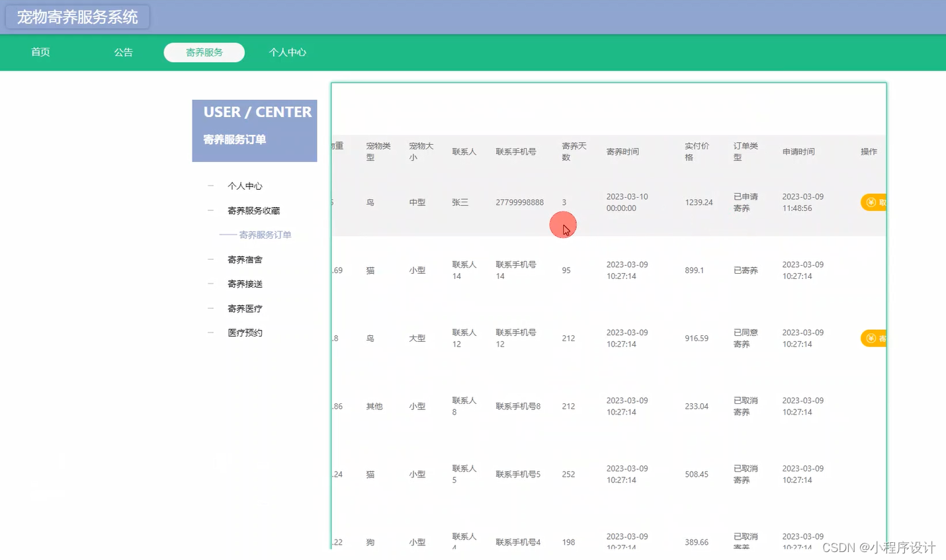Open the 个人中心 navigation tab
The image size is (946, 560).
click(288, 52)
